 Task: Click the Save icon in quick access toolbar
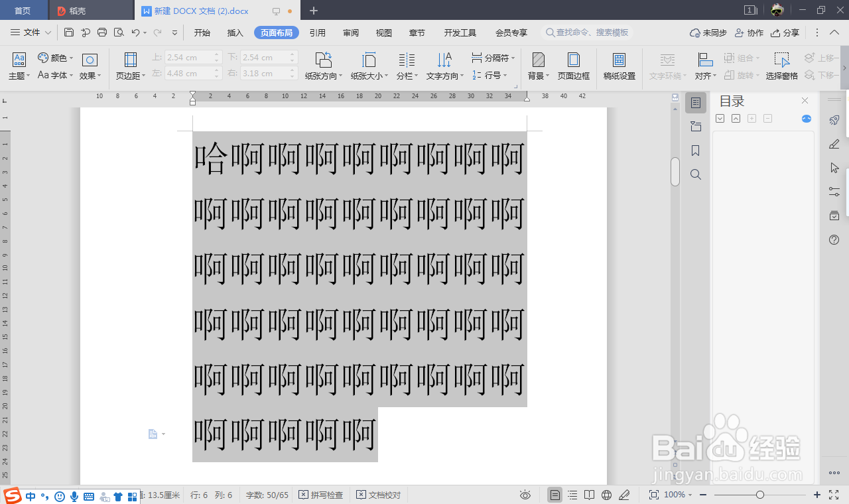click(69, 32)
